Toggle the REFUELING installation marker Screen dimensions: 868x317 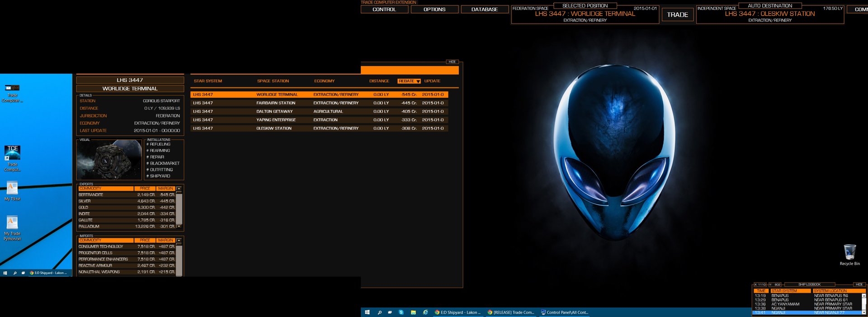158,144
